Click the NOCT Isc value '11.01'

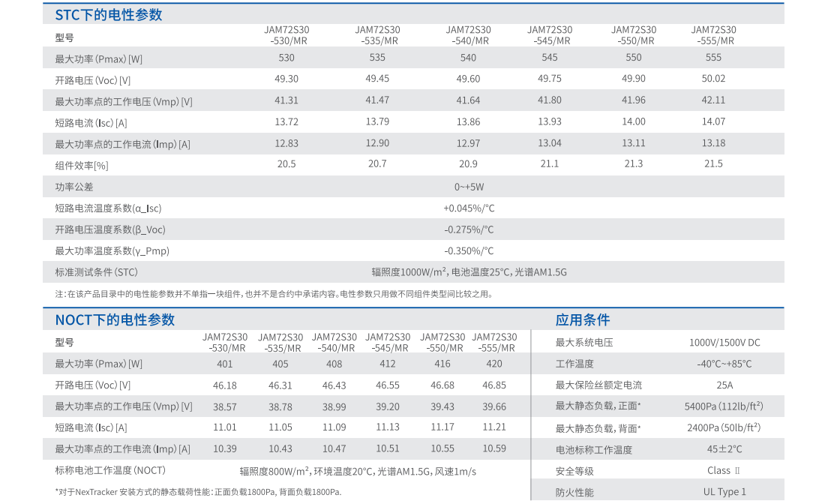tap(225, 427)
